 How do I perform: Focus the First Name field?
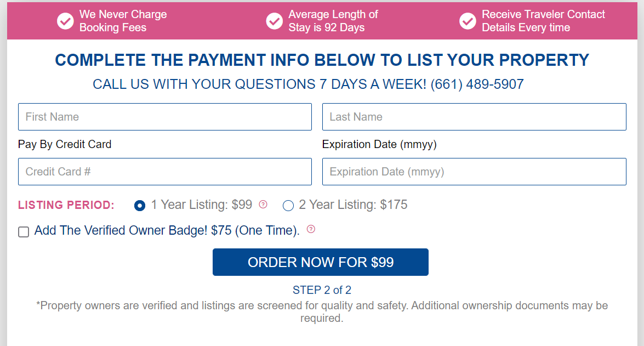164,117
